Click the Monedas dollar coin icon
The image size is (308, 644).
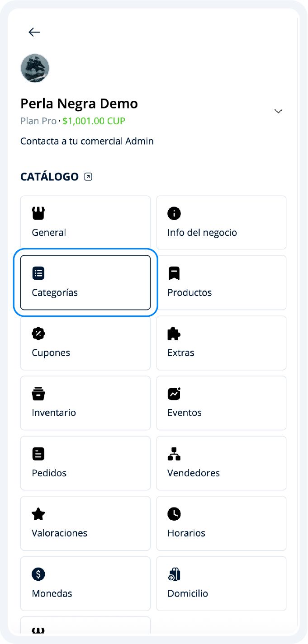[x=38, y=574]
